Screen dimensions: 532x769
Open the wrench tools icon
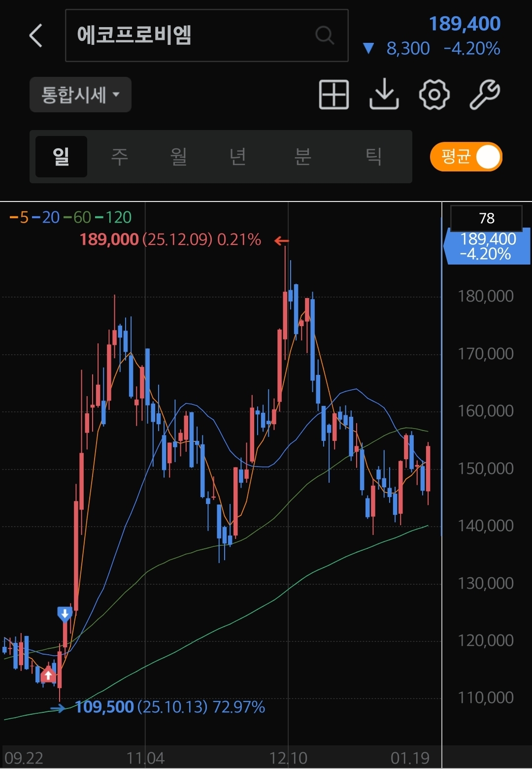484,94
